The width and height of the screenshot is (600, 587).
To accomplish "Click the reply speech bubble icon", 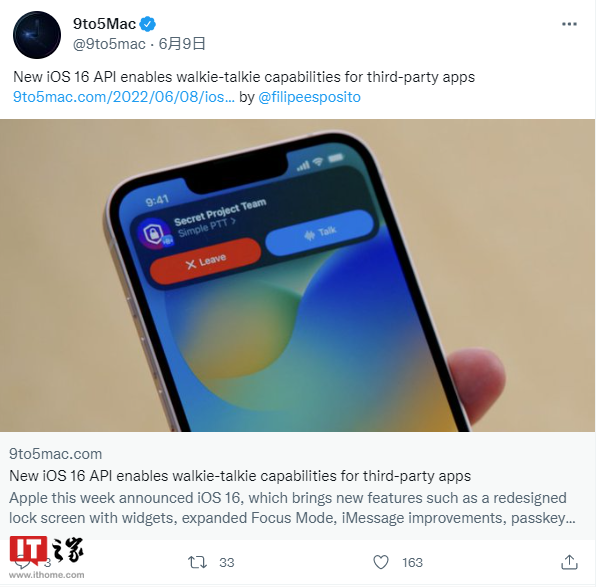I will [22, 563].
